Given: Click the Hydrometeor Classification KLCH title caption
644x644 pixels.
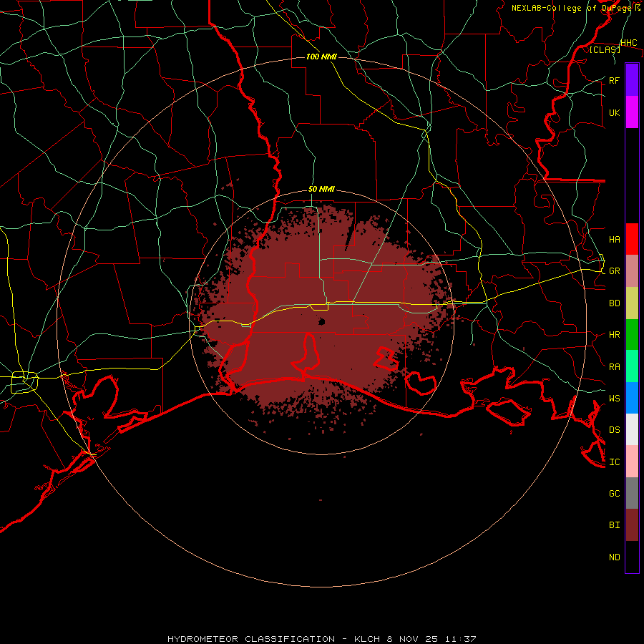Looking at the screenshot, I should coord(321,639).
